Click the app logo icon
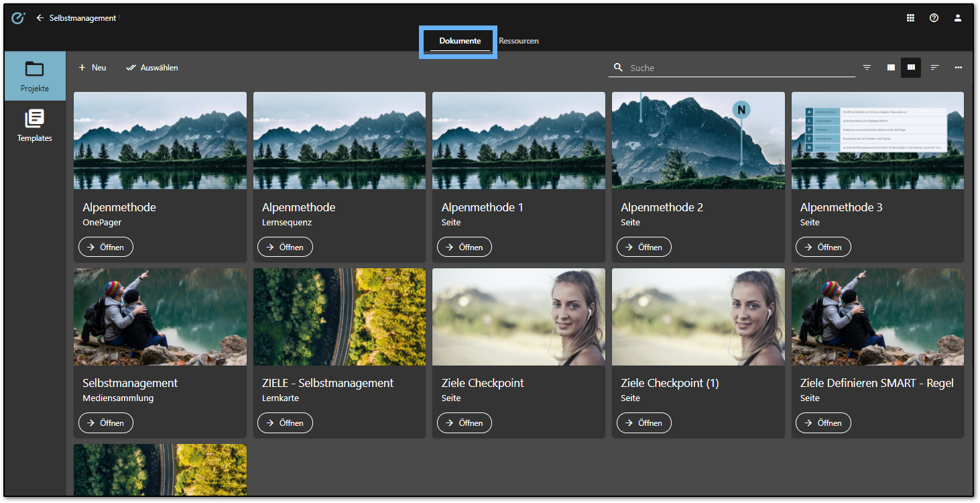This screenshot has height=503, width=980. click(18, 18)
